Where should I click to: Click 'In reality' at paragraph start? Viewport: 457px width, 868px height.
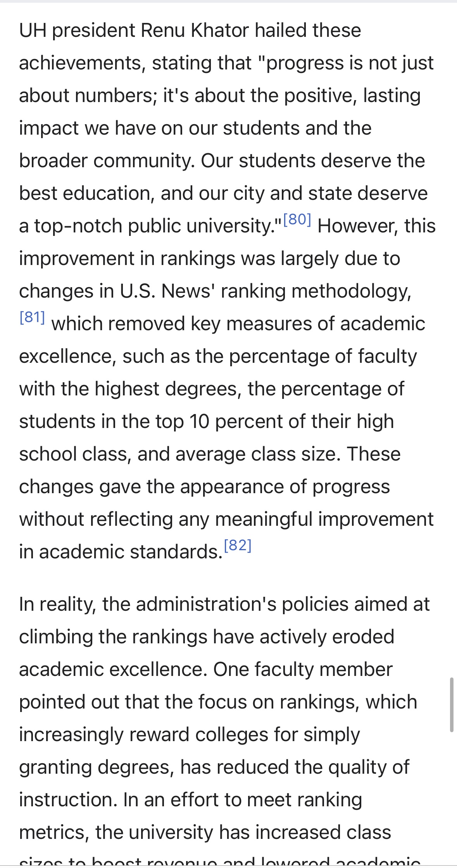point(57,605)
